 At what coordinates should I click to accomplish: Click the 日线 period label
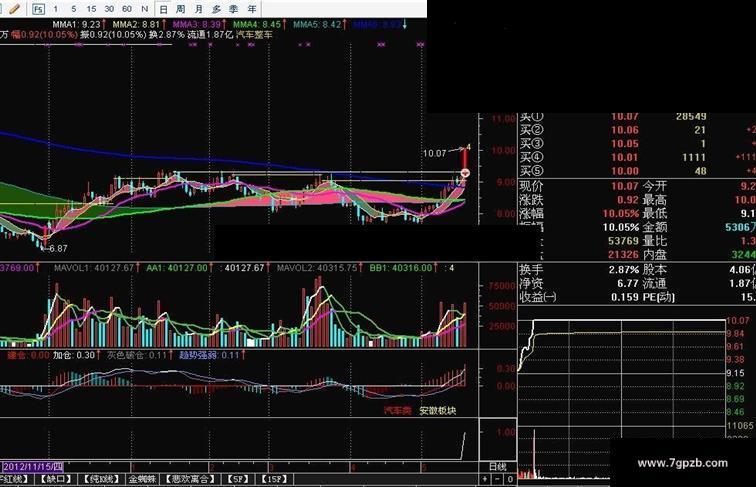pyautogui.click(x=498, y=467)
